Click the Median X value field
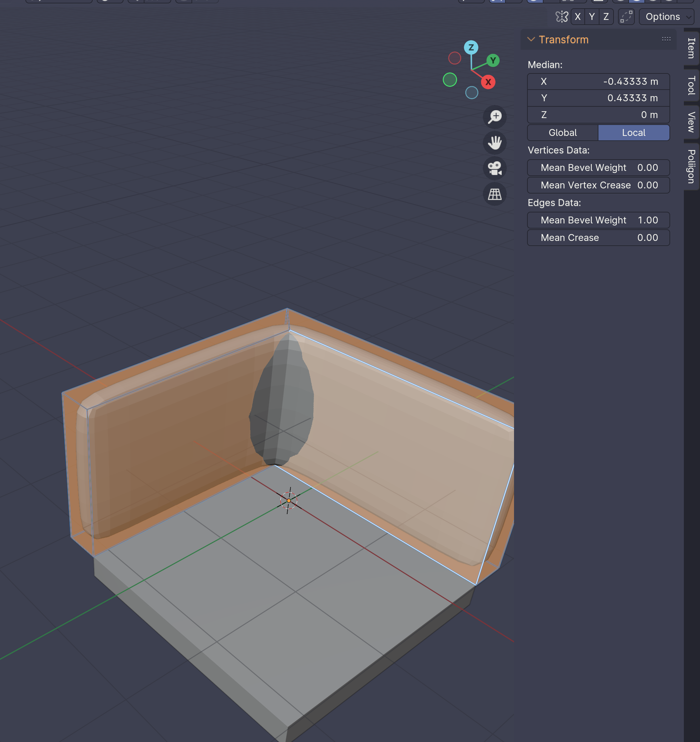700x742 pixels. pos(598,81)
